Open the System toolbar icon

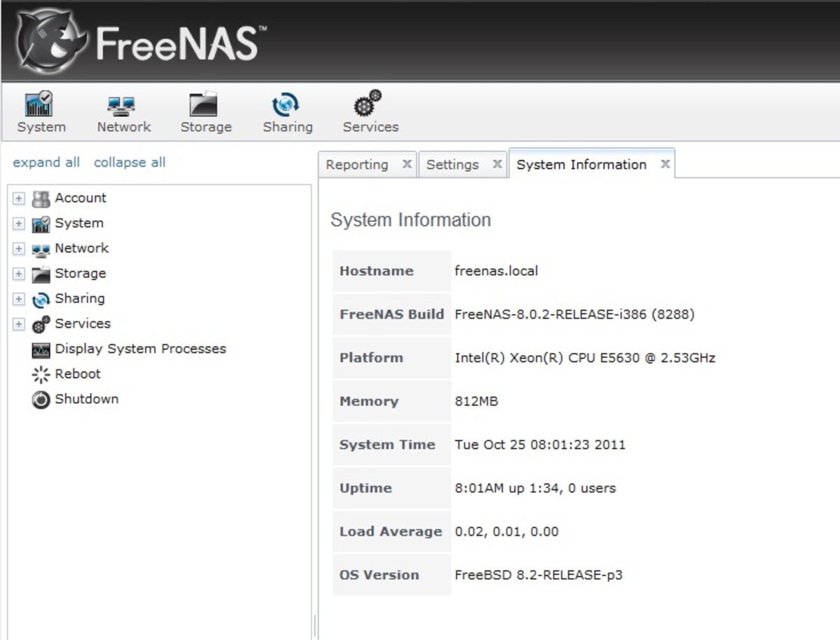click(41, 111)
